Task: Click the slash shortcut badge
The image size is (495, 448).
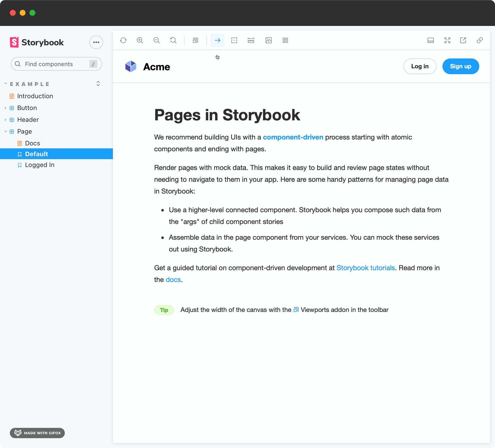Action: [93, 64]
